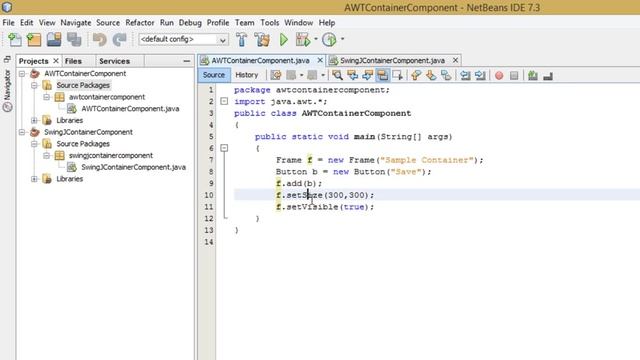Image resolution: width=640 pixels, height=360 pixels.
Task: Click the Previous Bookmark icon
Action: [416, 76]
